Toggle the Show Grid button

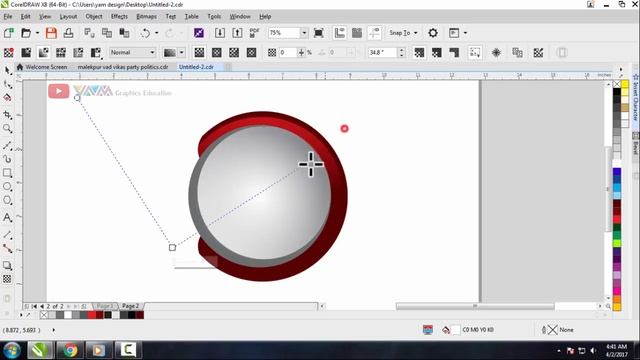tap(357, 33)
